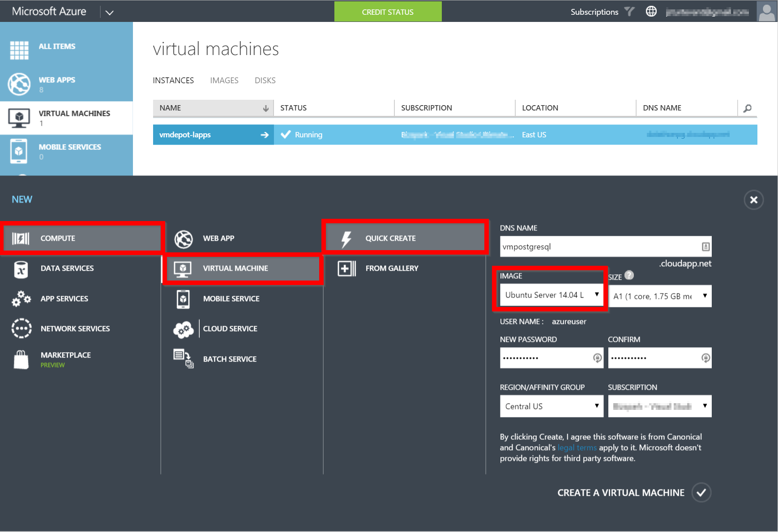
Task: Sort by Name column header arrow
Action: point(265,108)
